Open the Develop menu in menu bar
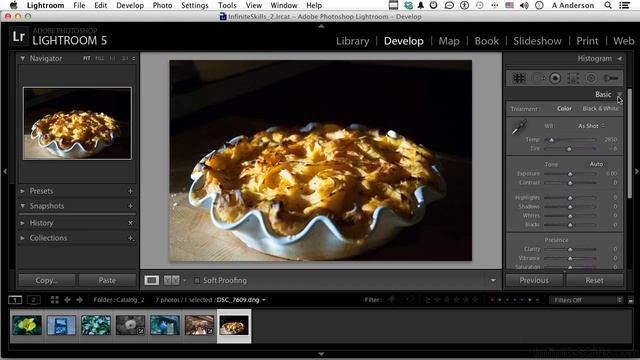The width and height of the screenshot is (640, 360). (x=130, y=5)
